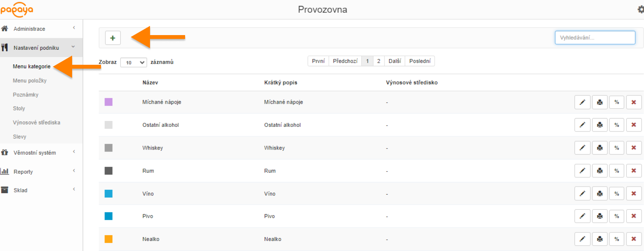Click the pencil icon for Víno
The image size is (644, 251).
pos(582,194)
